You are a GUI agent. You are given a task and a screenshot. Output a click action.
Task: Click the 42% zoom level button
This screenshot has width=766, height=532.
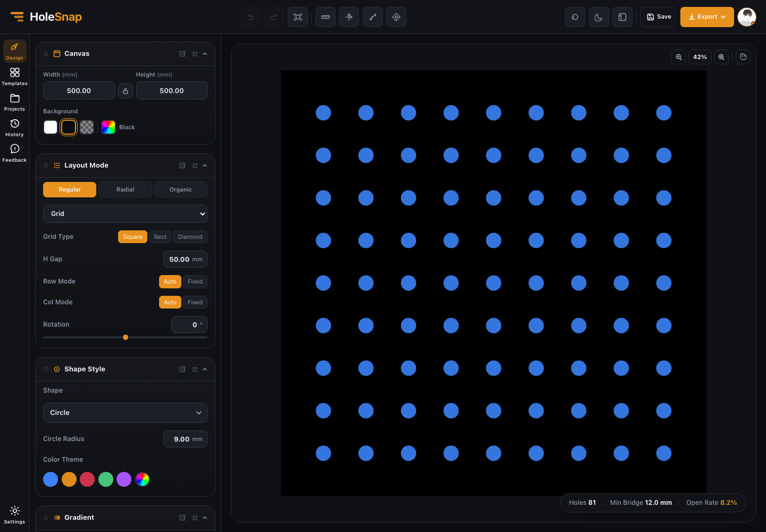coord(700,57)
